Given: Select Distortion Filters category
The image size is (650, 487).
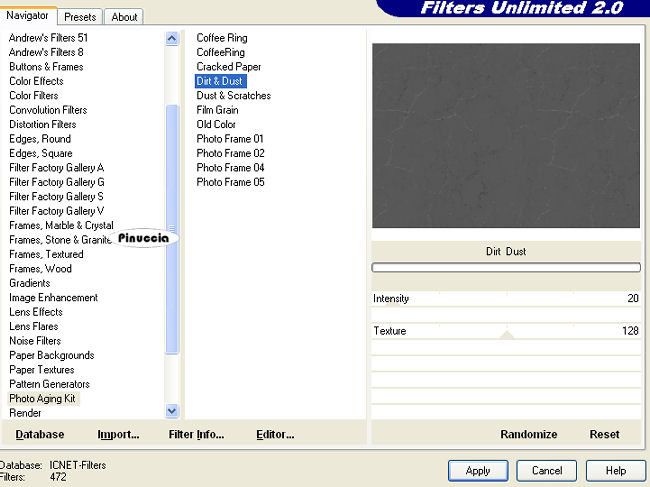Looking at the screenshot, I should [43, 124].
